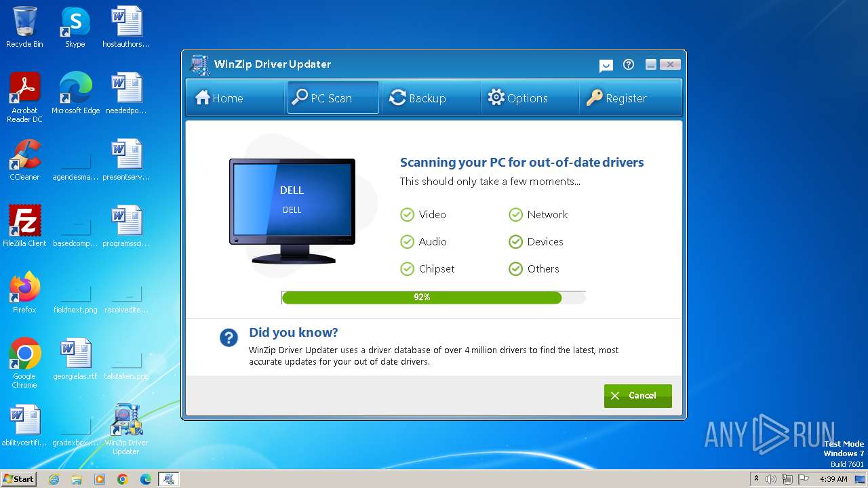Image resolution: width=868 pixels, height=488 pixels.
Task: Click the feedback speech-bubble icon in title bar
Action: click(606, 65)
